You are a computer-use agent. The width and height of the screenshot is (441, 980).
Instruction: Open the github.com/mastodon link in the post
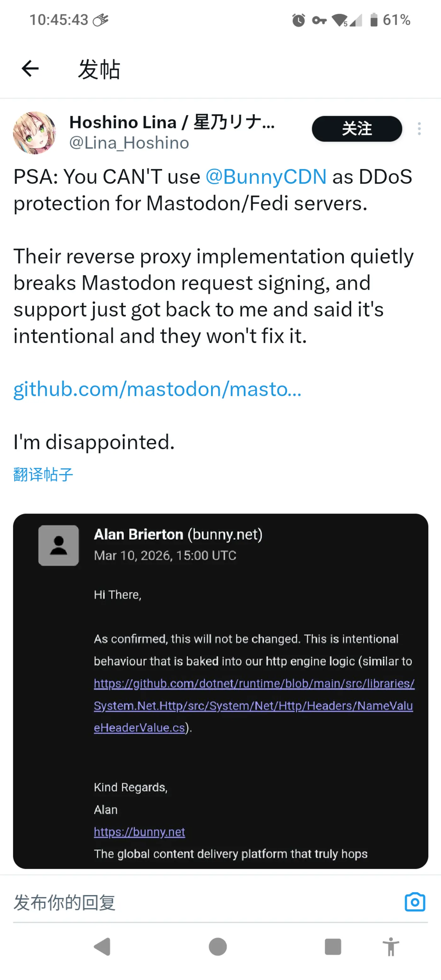pyautogui.click(x=157, y=389)
